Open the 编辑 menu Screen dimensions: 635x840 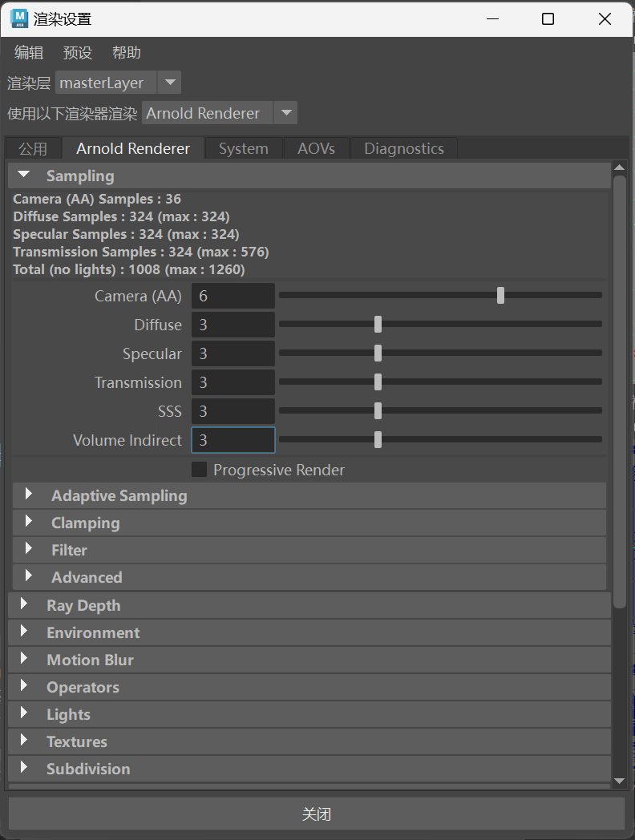point(29,53)
